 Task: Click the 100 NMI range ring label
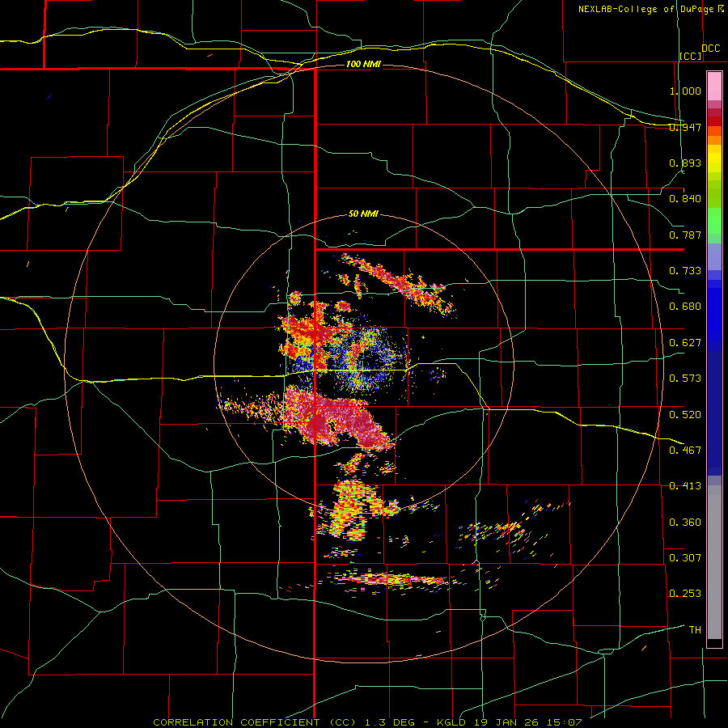pyautogui.click(x=363, y=64)
